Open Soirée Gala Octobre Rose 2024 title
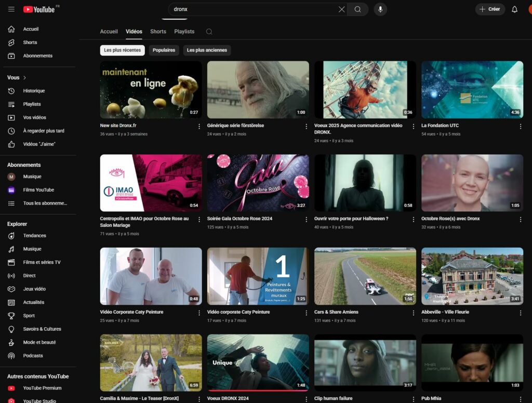Image resolution: width=532 pixels, height=403 pixels. pos(240,219)
